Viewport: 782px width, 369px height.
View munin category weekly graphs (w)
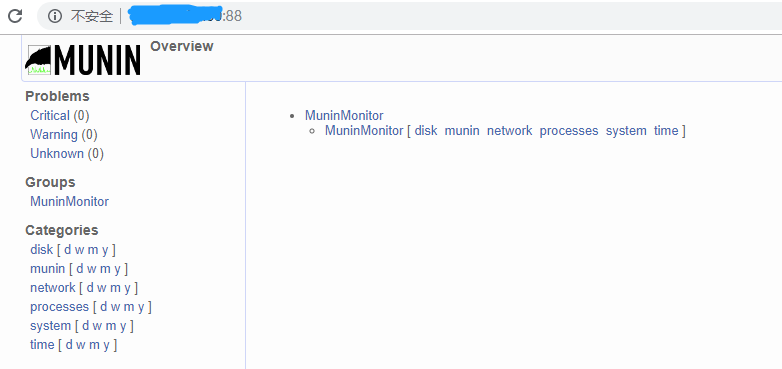(91, 269)
